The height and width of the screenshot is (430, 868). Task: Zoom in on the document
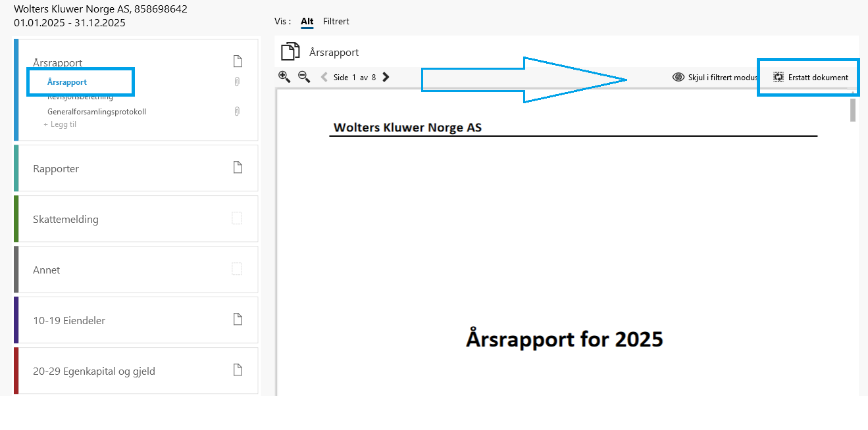(284, 77)
